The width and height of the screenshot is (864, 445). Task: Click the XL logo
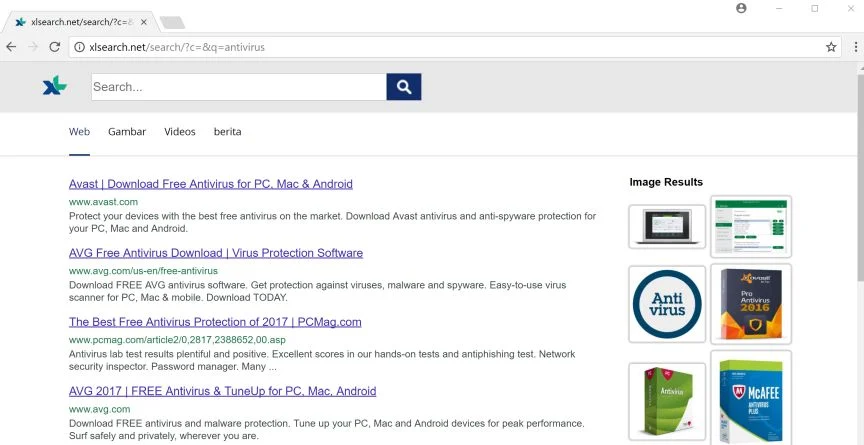pos(55,86)
